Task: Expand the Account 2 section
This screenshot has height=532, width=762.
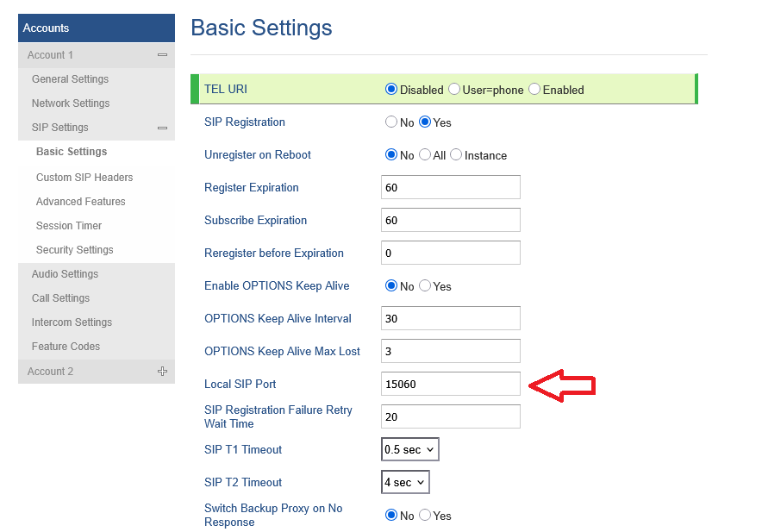Action: [162, 372]
